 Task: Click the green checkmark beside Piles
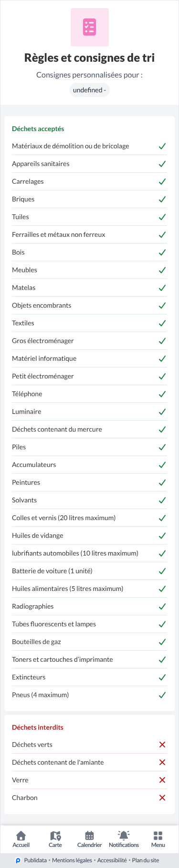tap(162, 447)
